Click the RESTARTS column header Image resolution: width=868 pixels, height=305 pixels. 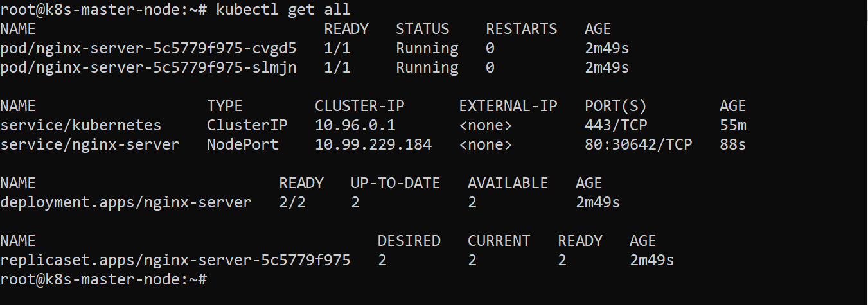(522, 29)
